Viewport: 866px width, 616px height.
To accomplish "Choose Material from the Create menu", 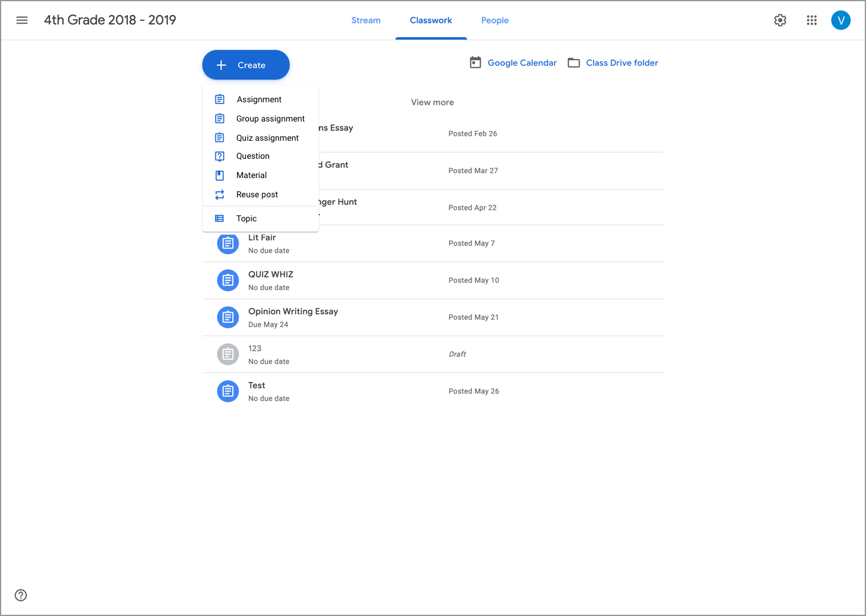I will pyautogui.click(x=251, y=175).
